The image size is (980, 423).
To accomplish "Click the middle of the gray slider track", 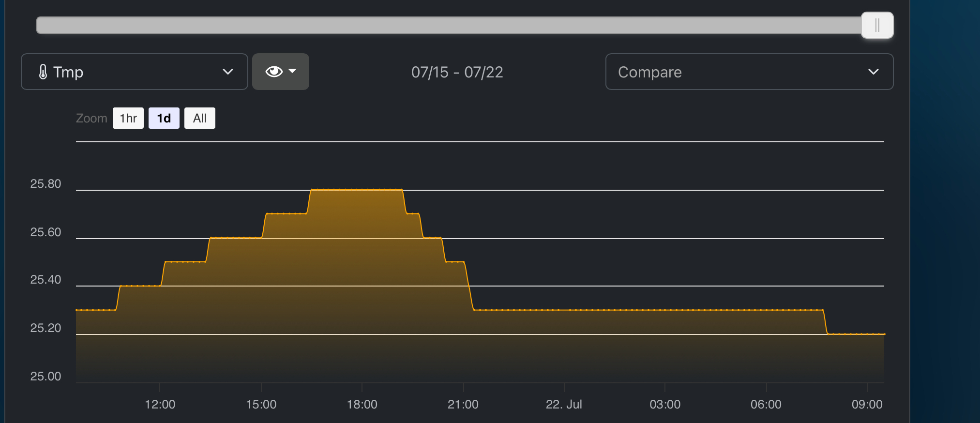I will tap(449, 25).
